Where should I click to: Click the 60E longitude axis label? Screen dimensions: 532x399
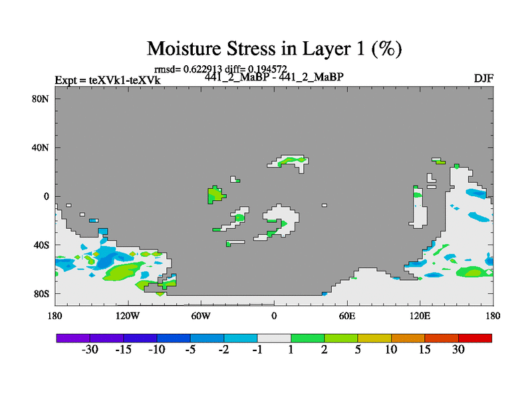coord(347,315)
